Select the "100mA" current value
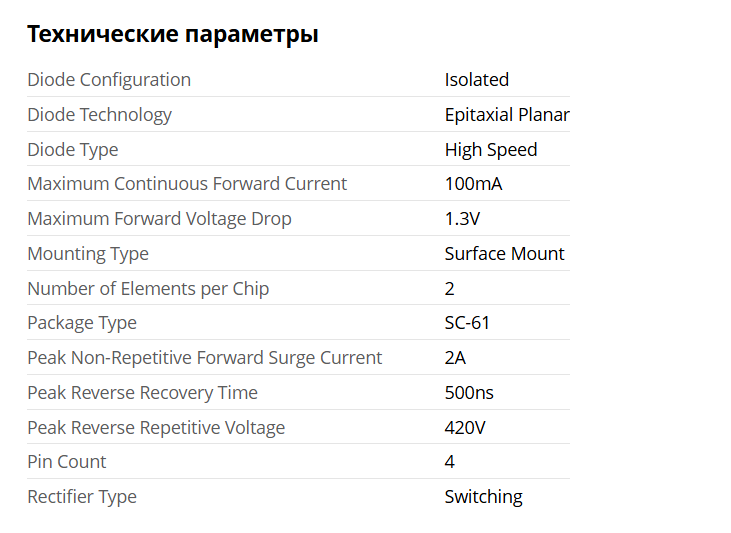Image resolution: width=731 pixels, height=533 pixels. (473, 184)
